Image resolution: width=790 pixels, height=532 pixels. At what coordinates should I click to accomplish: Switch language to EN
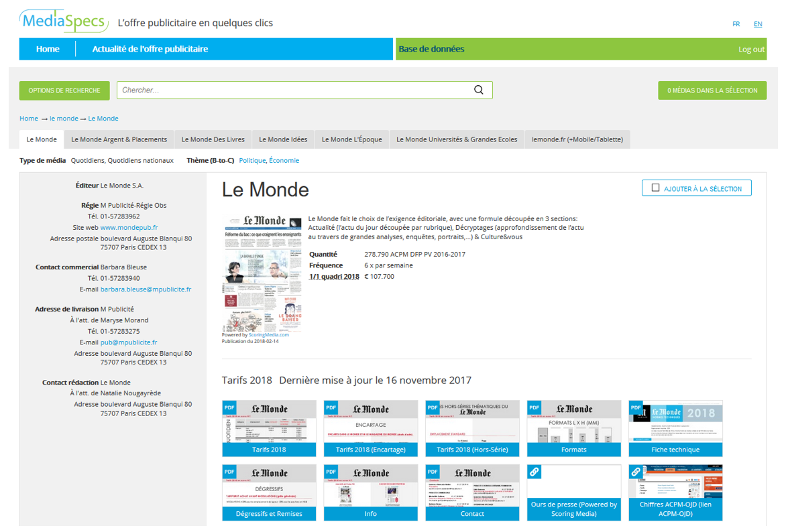pos(758,24)
